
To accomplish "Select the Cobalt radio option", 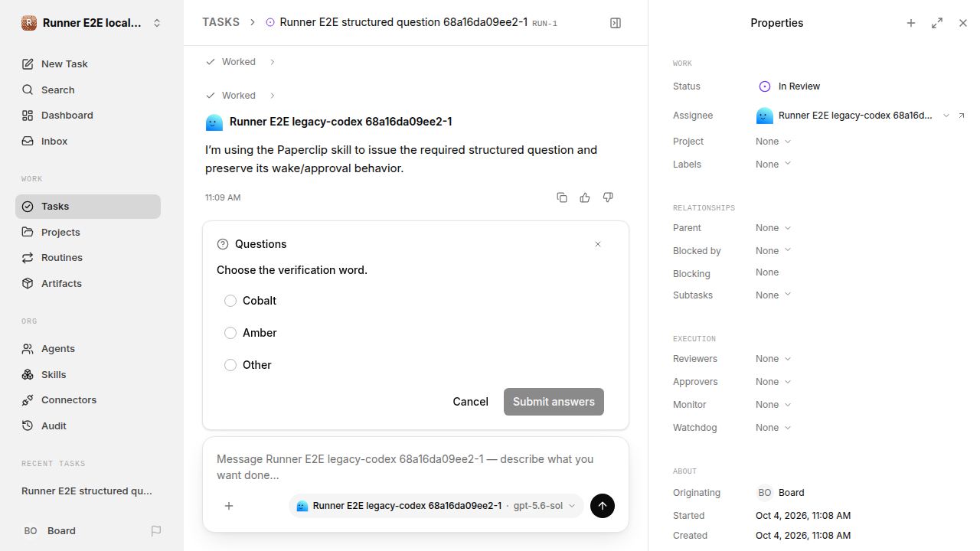I will (x=230, y=301).
